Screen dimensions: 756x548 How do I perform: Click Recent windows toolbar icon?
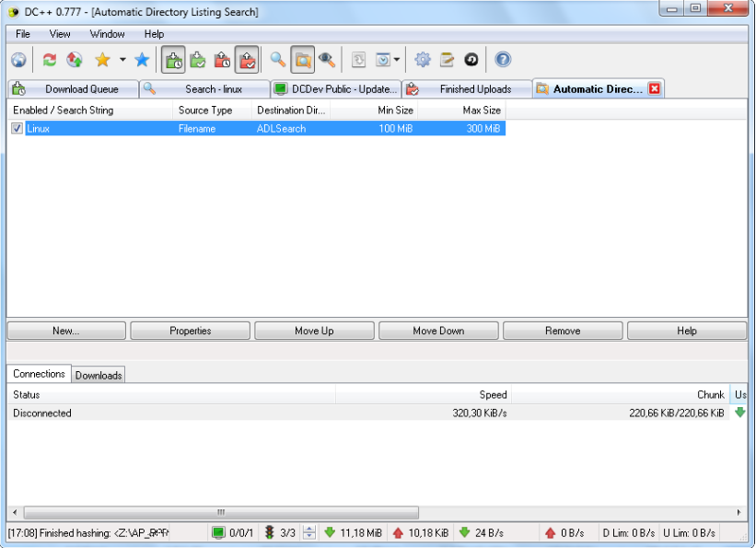[383, 60]
